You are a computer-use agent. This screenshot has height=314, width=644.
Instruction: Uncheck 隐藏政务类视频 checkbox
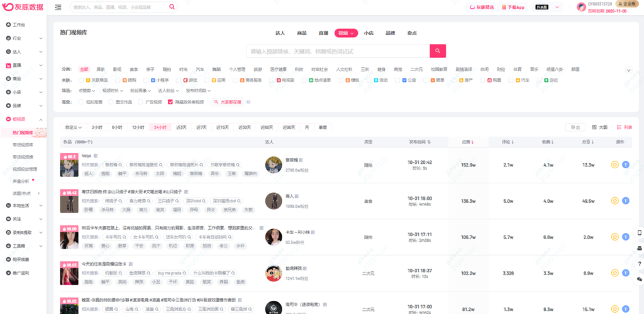tap(170, 101)
